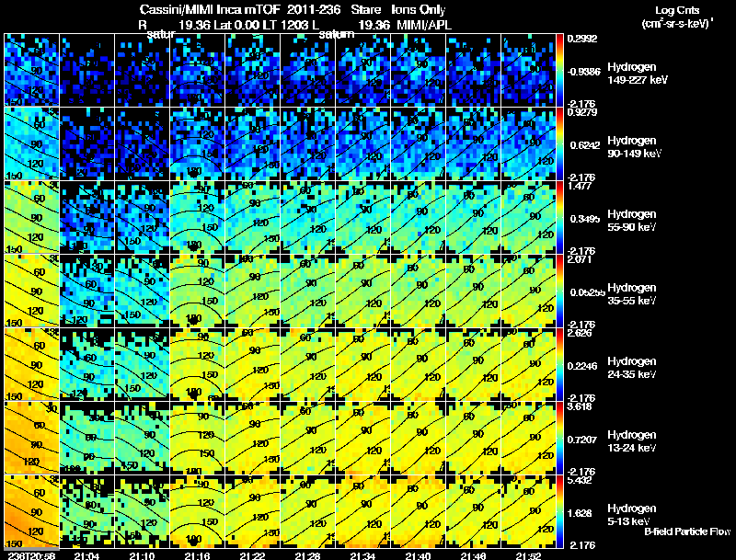Screen dimensions: 736x560
Task: Click the 5.432 color scale value
Action: pos(580,480)
